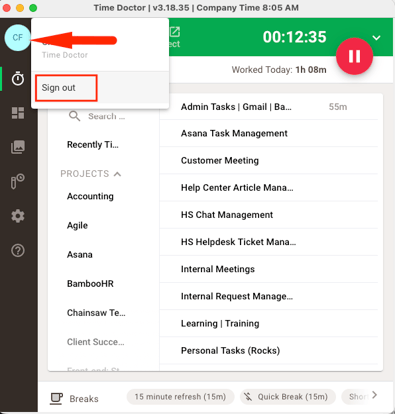Image resolution: width=395 pixels, height=414 pixels.
Task: Select the Recently Ti... filter
Action: (93, 145)
